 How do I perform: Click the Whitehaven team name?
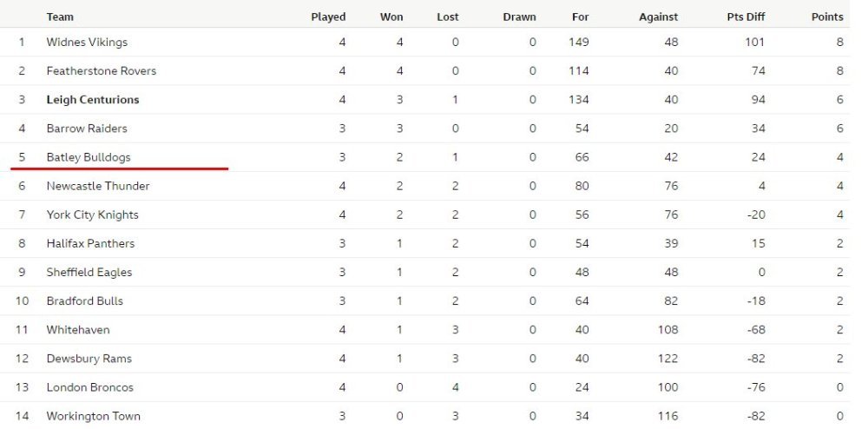(78, 330)
